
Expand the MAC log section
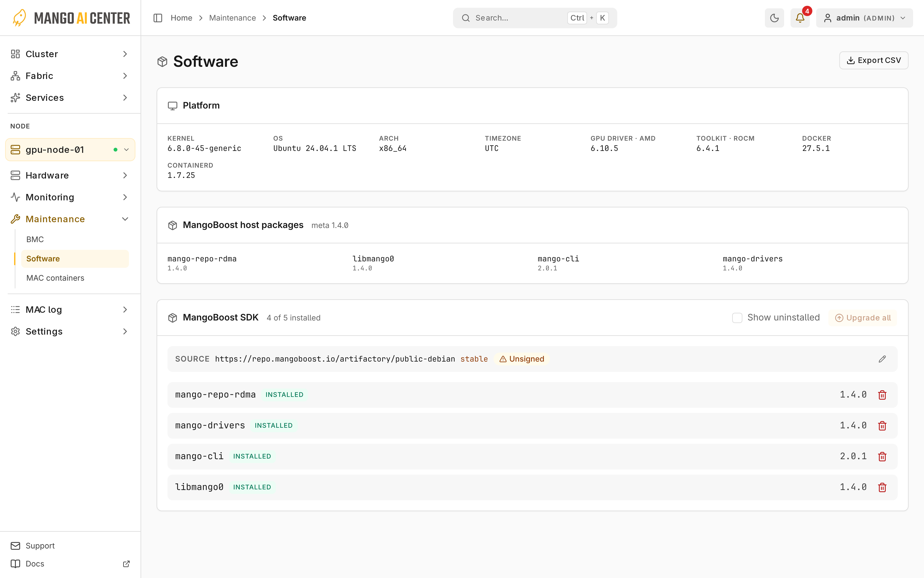[70, 309]
